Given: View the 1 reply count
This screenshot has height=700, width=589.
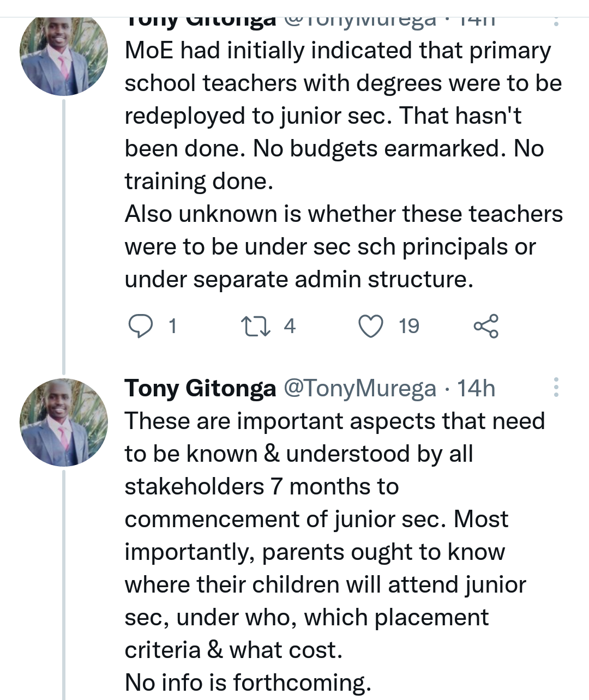Looking at the screenshot, I should point(173,327).
